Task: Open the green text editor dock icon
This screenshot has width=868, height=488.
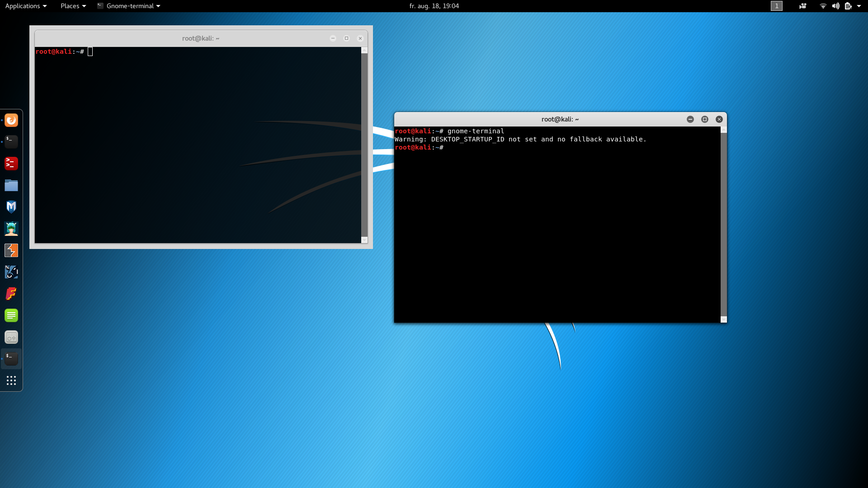Action: (x=11, y=315)
